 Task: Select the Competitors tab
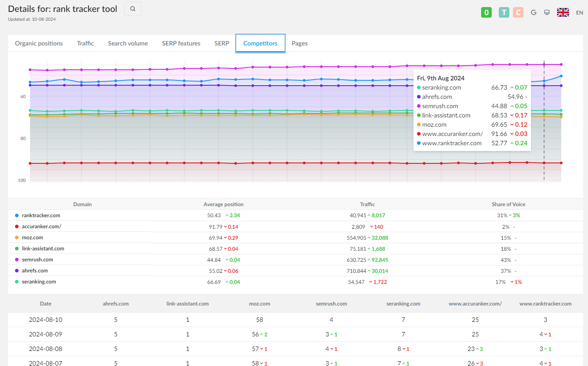tap(260, 43)
